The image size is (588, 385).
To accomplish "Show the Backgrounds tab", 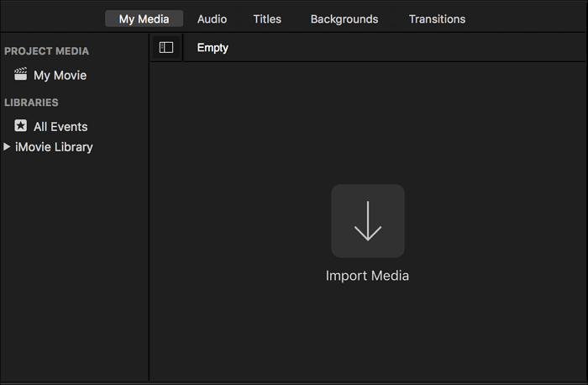I will (x=344, y=18).
